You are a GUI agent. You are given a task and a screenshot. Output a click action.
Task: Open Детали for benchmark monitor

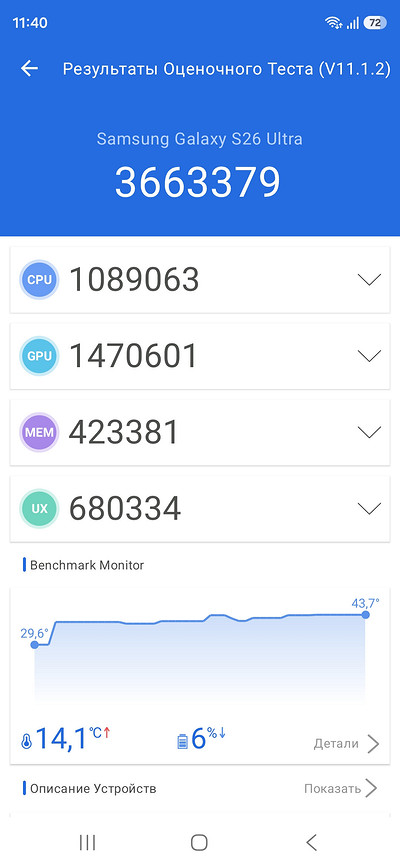[x=346, y=744]
